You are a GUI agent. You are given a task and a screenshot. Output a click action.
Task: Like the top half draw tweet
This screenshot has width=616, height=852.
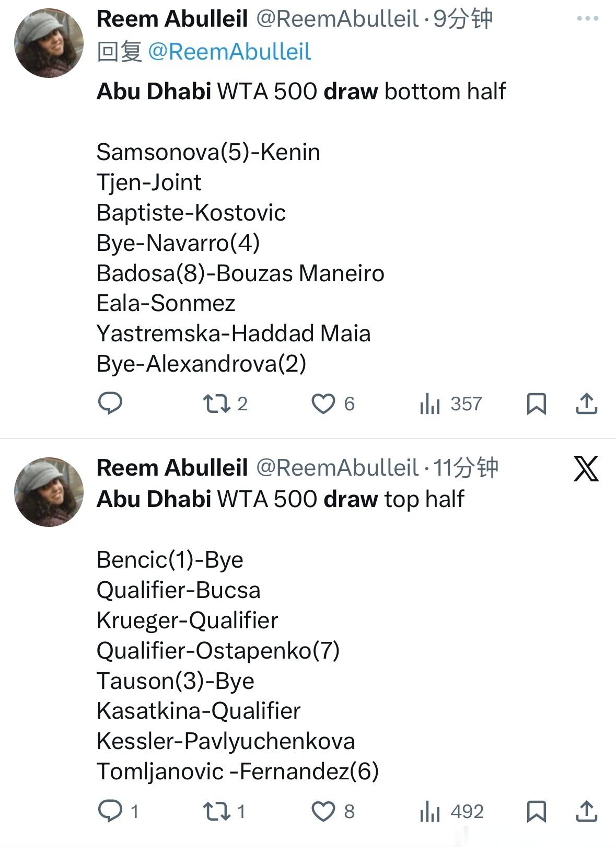pos(323,811)
